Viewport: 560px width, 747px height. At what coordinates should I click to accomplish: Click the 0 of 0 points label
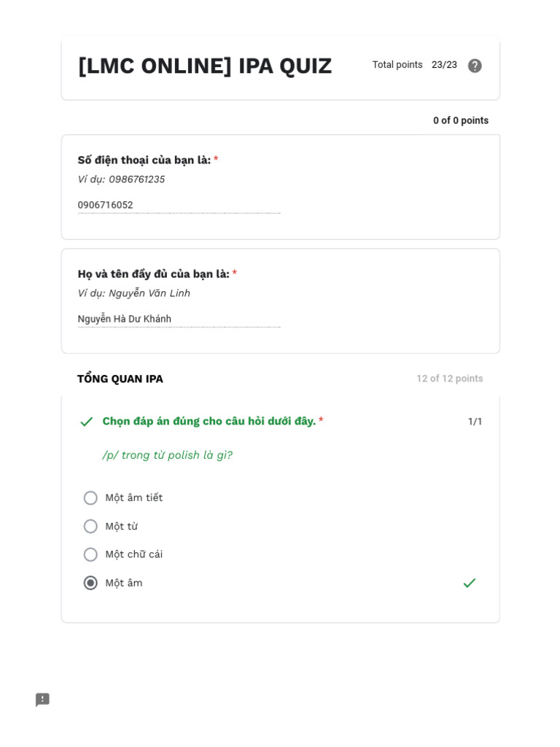(461, 120)
